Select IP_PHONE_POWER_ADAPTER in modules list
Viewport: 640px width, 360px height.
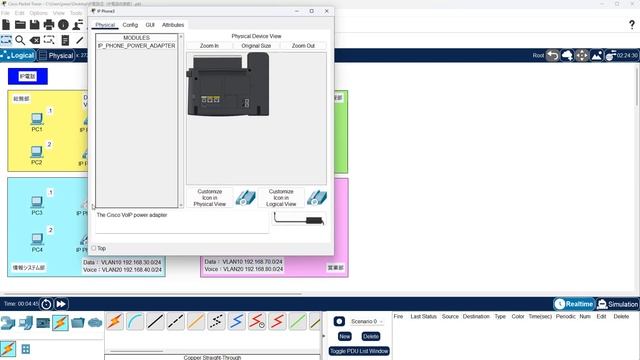(136, 46)
